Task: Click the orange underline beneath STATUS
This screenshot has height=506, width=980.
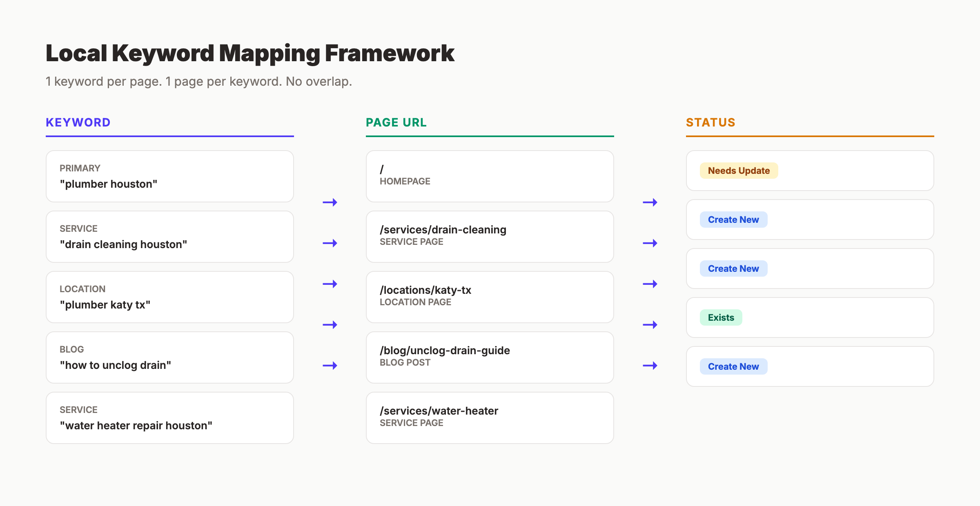Action: click(x=809, y=136)
